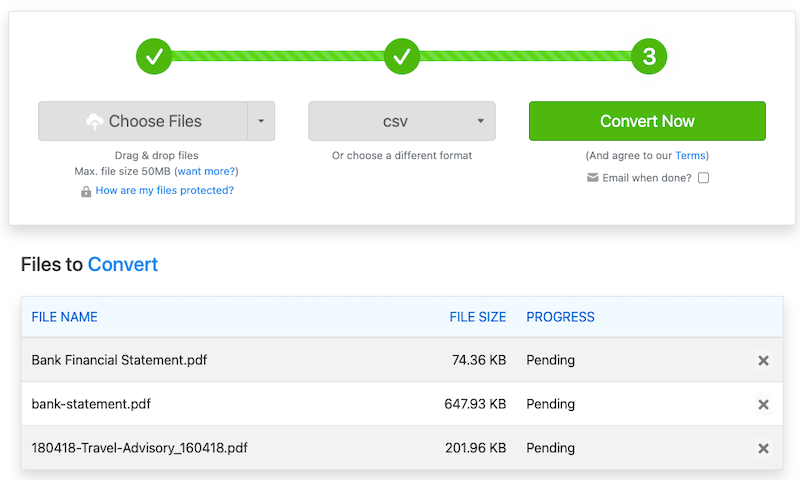Image resolution: width=800 pixels, height=480 pixels.
Task: Click the 'want more?' link
Action: (206, 171)
